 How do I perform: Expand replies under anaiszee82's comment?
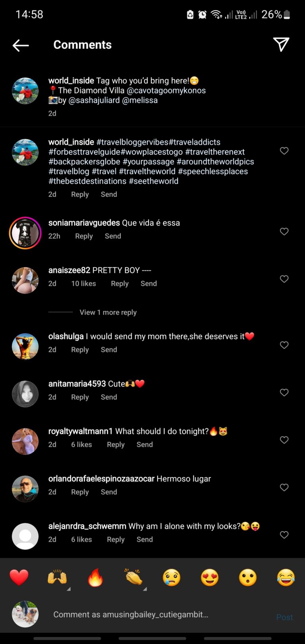point(108,312)
